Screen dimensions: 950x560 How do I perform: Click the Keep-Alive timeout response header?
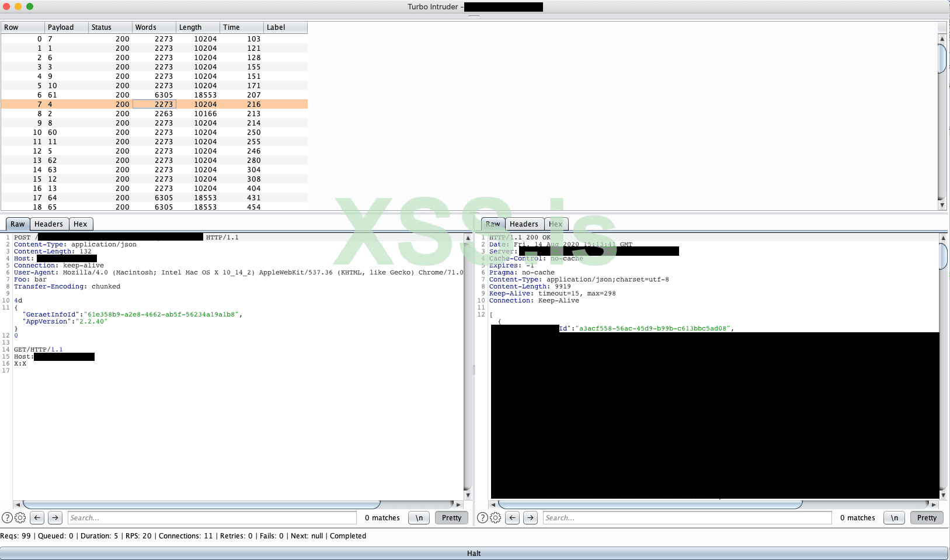(552, 294)
